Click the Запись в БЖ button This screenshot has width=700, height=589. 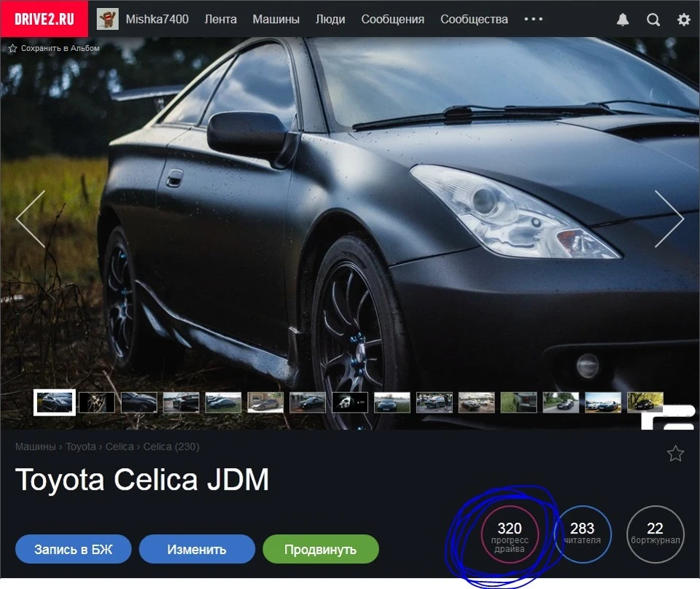pyautogui.click(x=73, y=549)
